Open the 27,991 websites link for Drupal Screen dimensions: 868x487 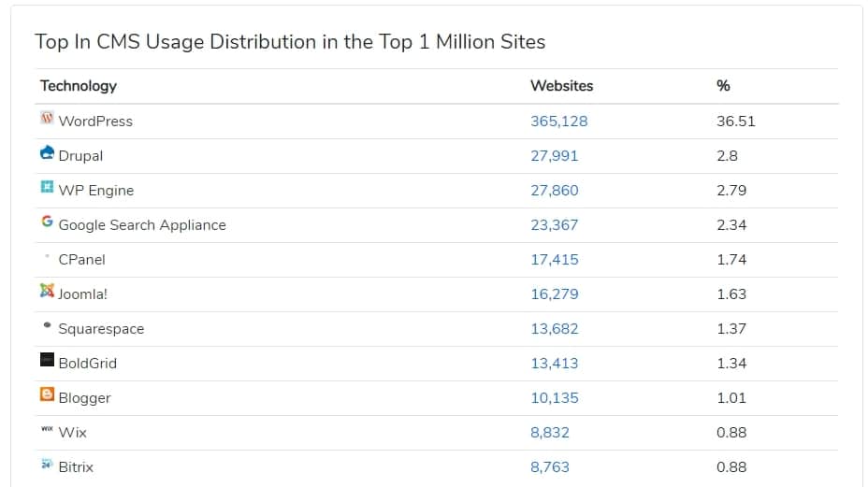click(x=554, y=156)
